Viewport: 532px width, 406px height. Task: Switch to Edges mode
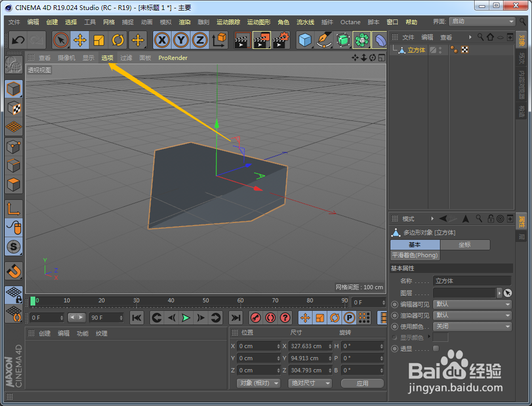coord(14,166)
